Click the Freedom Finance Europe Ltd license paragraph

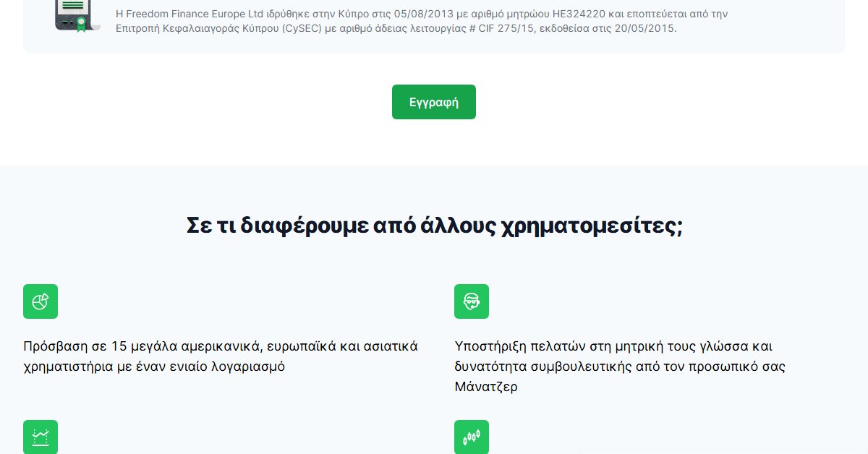[422, 21]
